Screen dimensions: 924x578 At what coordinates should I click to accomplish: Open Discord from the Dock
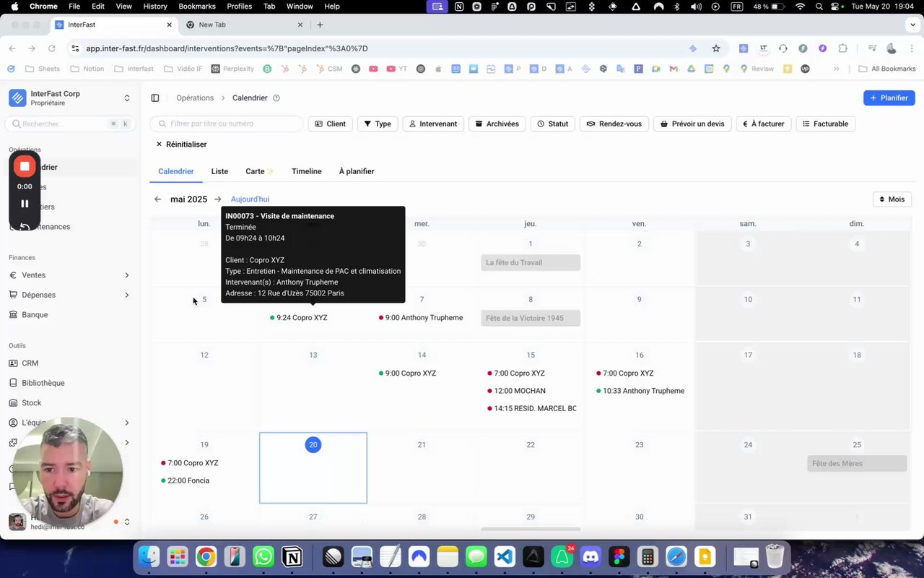(590, 557)
